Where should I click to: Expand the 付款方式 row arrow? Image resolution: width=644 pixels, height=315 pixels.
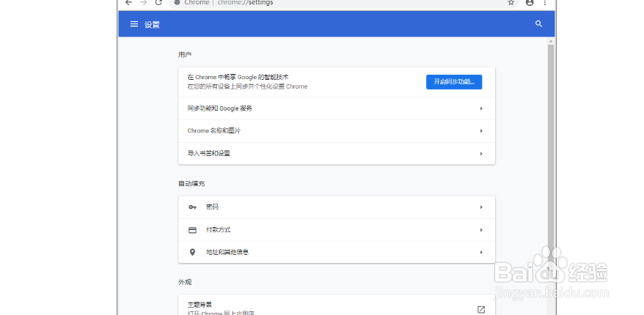(481, 230)
